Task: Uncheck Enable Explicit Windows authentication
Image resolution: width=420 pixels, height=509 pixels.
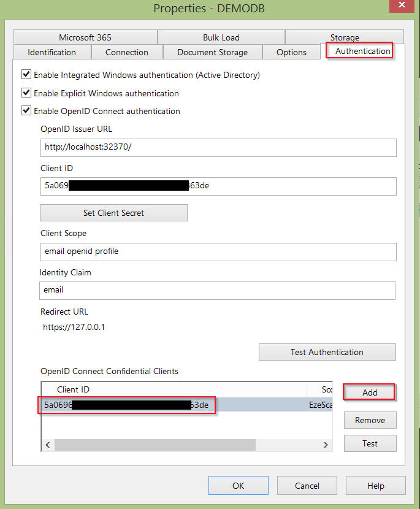Action: pos(26,93)
